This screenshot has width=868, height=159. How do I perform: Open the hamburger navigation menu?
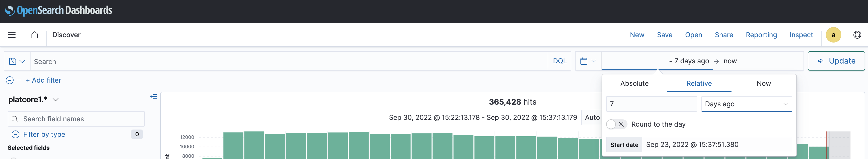[x=11, y=35]
